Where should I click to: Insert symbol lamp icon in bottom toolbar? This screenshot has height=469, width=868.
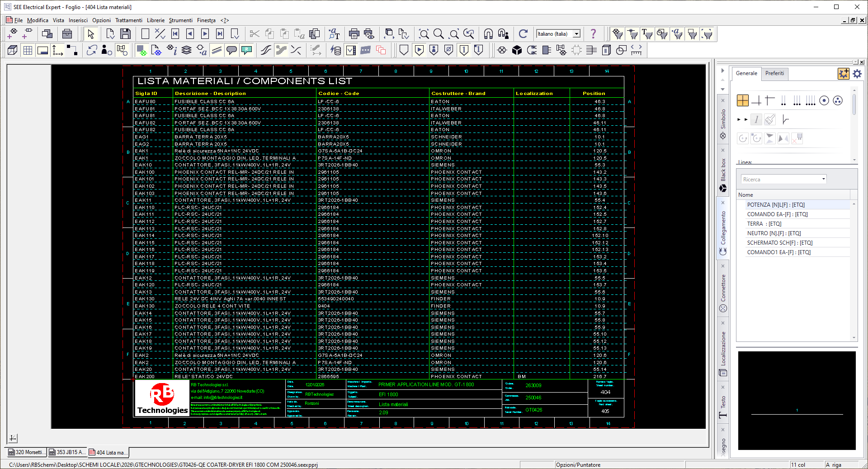click(502, 50)
